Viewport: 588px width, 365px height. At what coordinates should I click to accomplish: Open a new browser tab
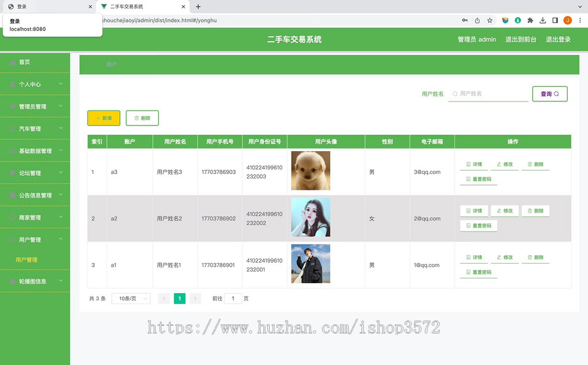198,7
